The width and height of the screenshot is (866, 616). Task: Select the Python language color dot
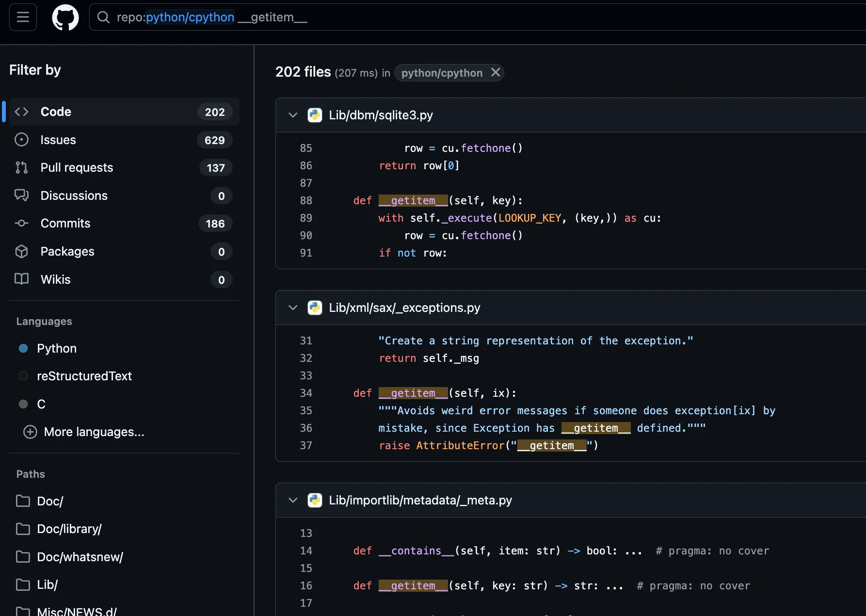[x=23, y=349]
